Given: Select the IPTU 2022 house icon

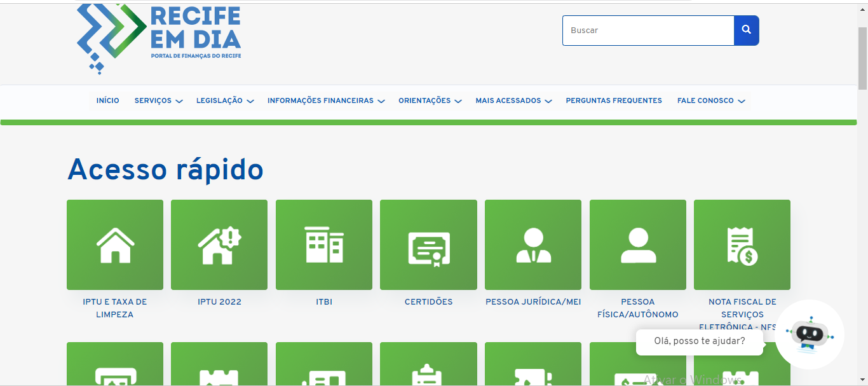Looking at the screenshot, I should click(219, 245).
